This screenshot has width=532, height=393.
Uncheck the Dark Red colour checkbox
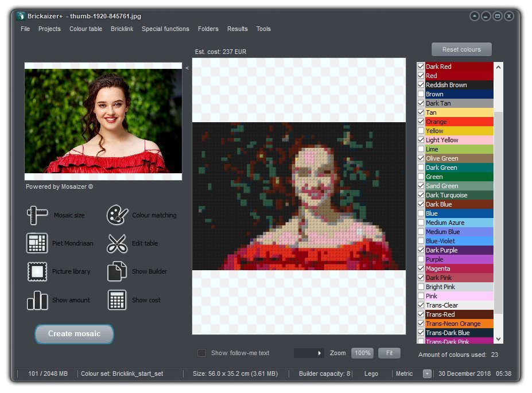point(421,67)
